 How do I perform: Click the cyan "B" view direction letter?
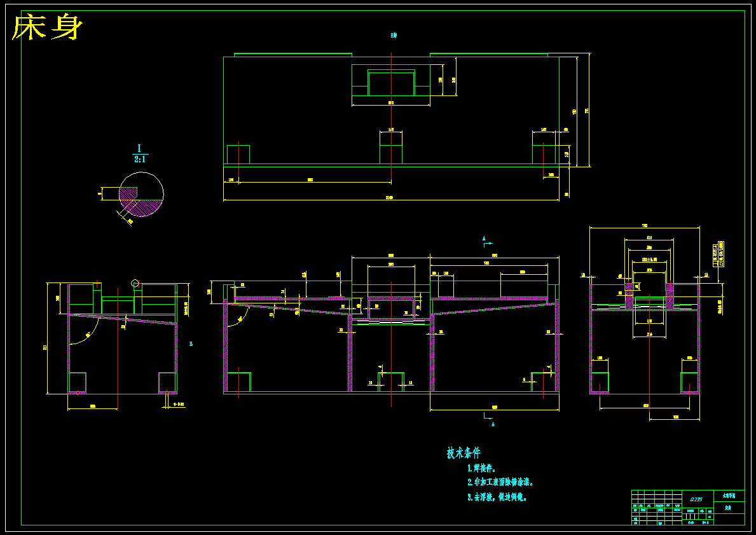(x=191, y=344)
